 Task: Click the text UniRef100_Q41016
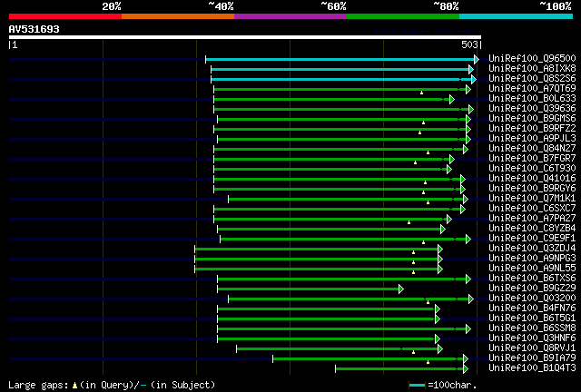tap(532, 179)
